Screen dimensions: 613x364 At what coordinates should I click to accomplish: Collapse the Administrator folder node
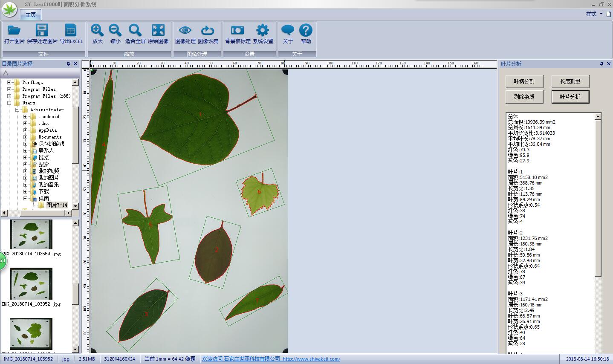click(17, 110)
